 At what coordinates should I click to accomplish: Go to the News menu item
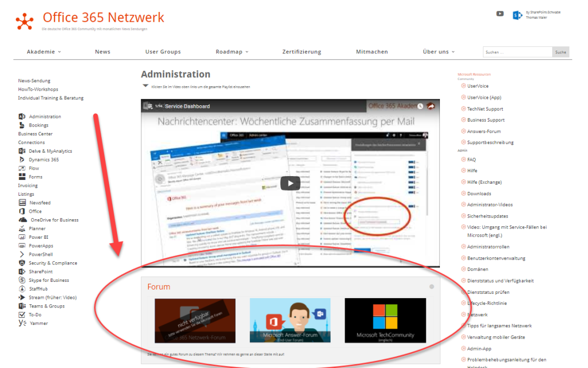pos(103,52)
